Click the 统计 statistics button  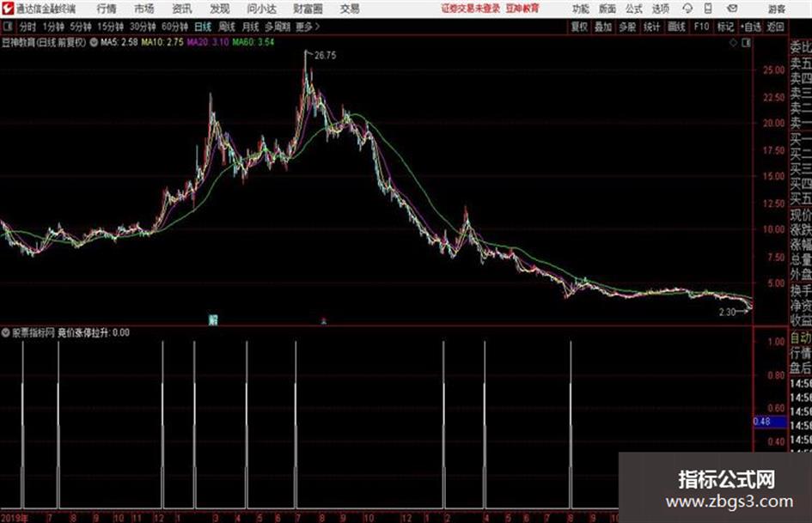(652, 27)
